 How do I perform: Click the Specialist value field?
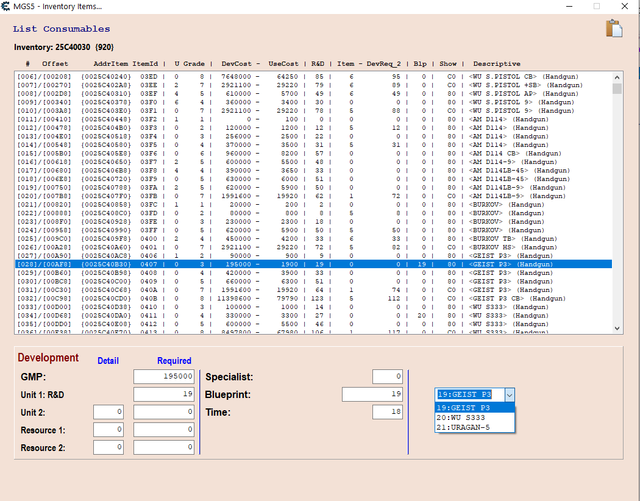tap(387, 376)
